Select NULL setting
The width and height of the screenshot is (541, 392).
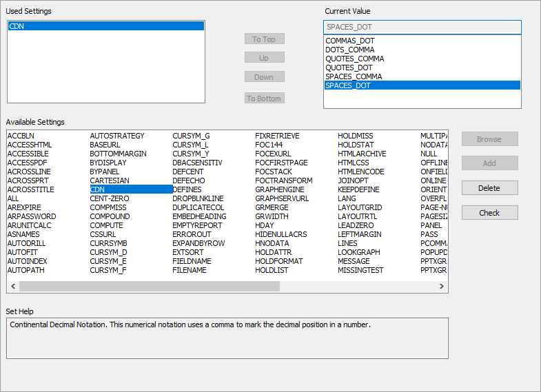[x=429, y=154]
